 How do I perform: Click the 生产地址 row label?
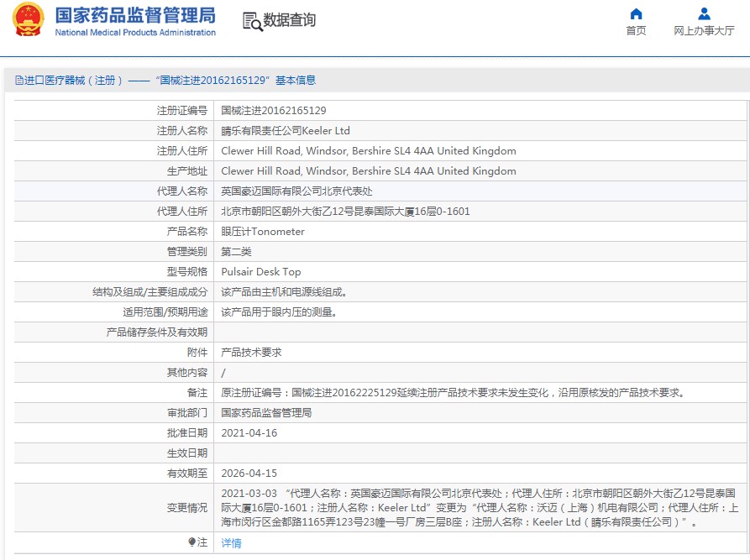click(x=187, y=171)
